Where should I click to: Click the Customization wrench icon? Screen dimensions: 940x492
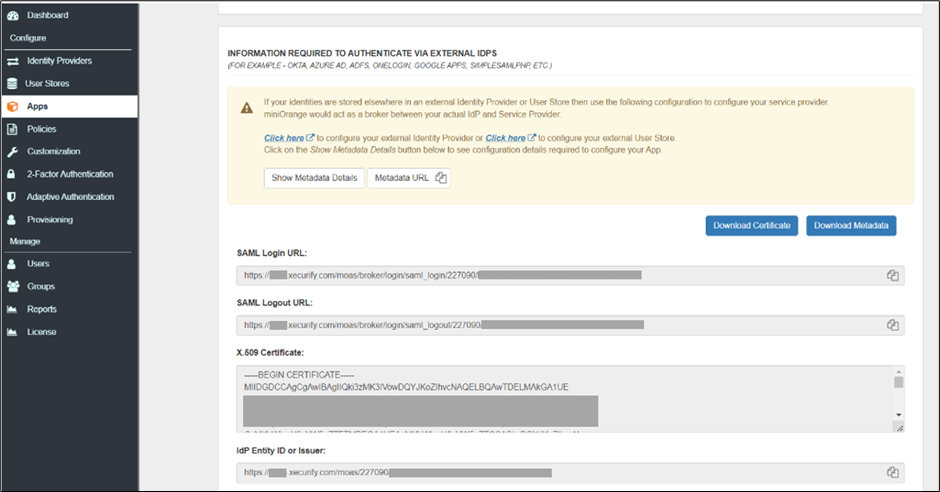click(x=12, y=152)
